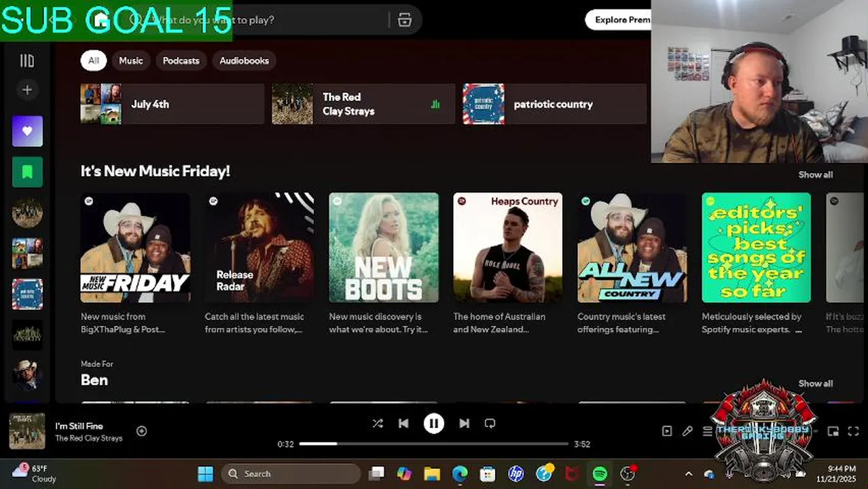868x489 pixels.
Task: Select the Podcasts filter chip
Action: [181, 60]
